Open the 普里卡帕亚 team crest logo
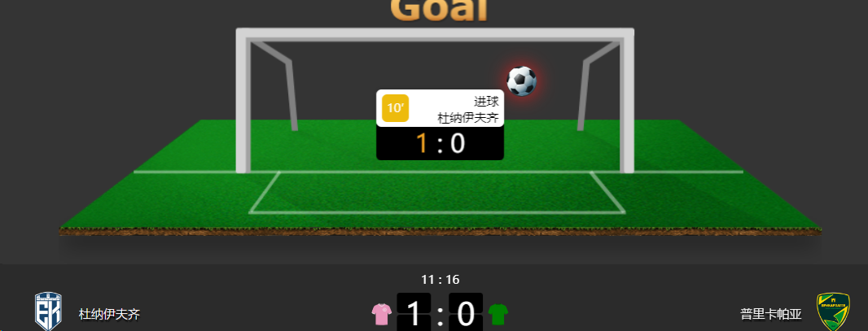The width and height of the screenshot is (868, 331). [x=833, y=311]
